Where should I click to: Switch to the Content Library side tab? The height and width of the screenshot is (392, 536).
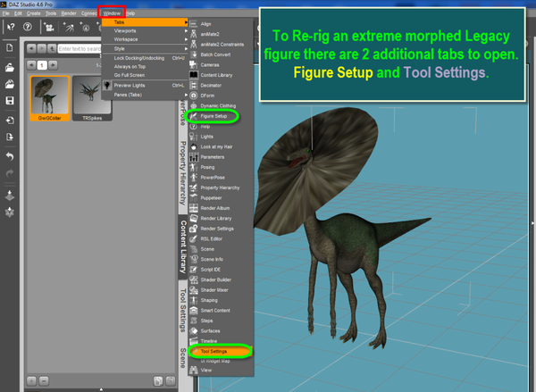point(183,246)
